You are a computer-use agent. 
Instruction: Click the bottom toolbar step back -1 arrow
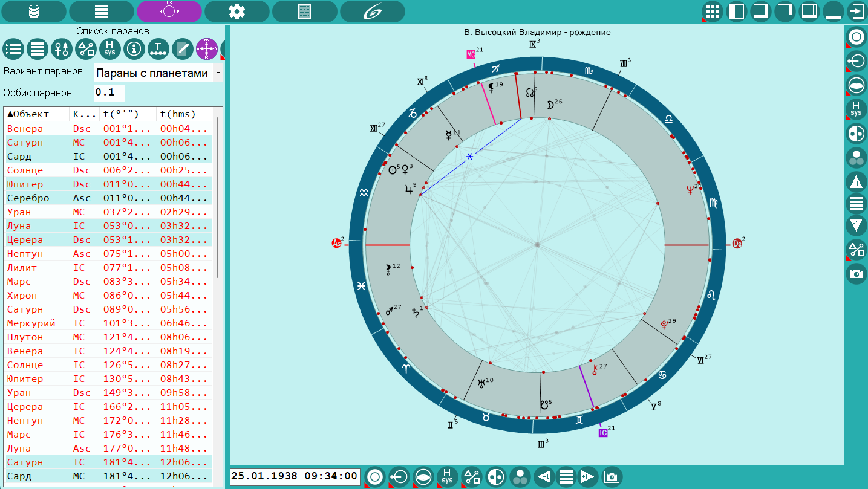(x=544, y=477)
